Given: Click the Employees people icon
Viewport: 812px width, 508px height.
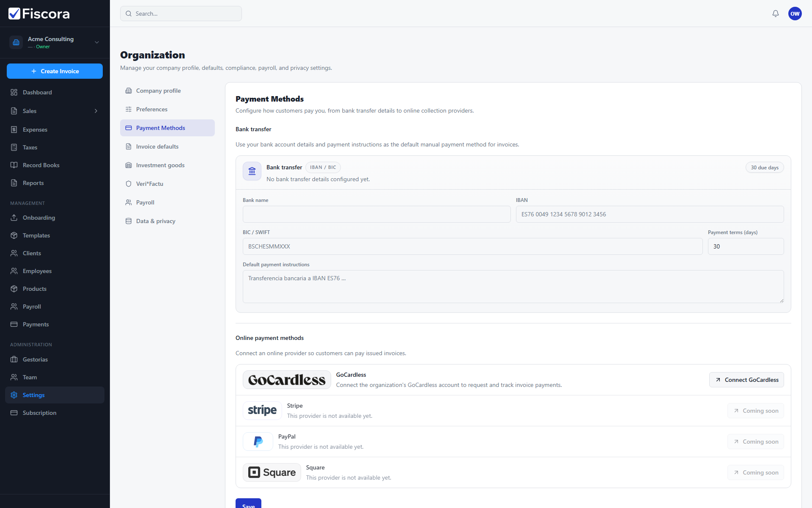Looking at the screenshot, I should (14, 271).
